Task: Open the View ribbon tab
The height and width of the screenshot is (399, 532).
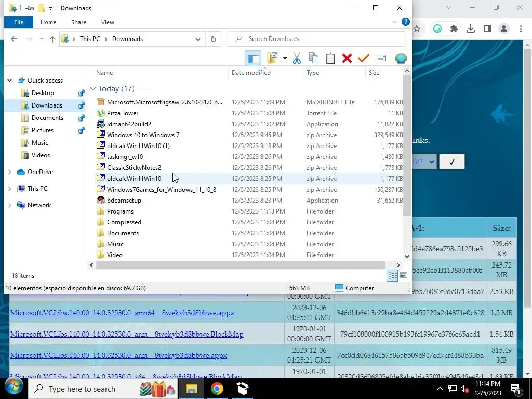Action: 108,22
